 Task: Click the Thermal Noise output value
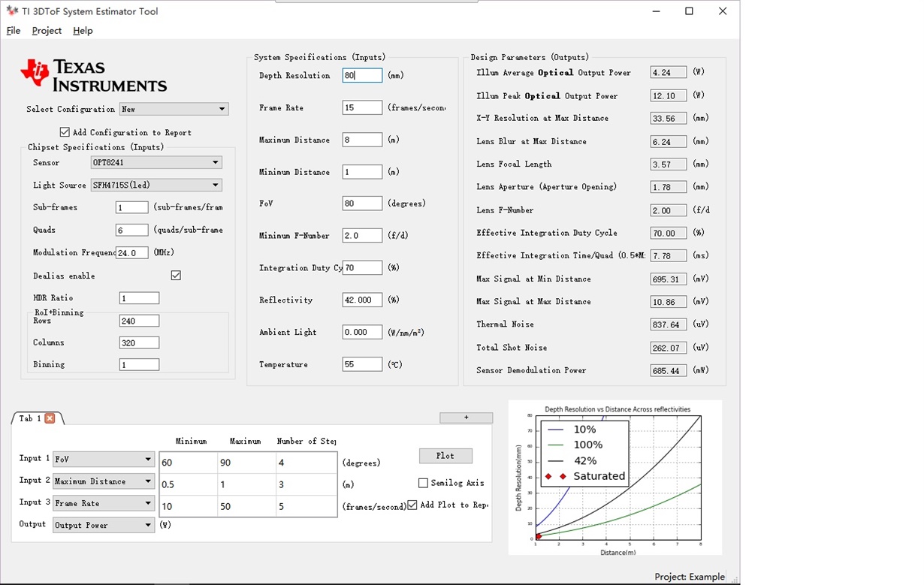[x=669, y=324]
